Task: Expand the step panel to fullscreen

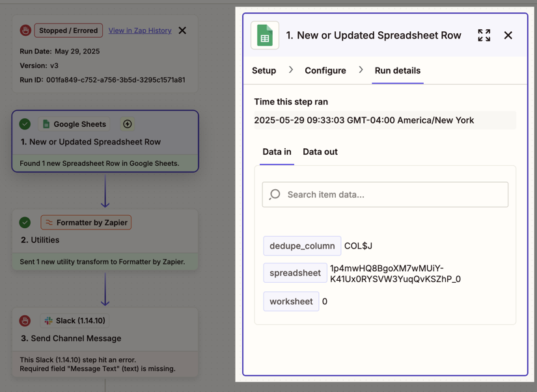Action: [x=484, y=36]
